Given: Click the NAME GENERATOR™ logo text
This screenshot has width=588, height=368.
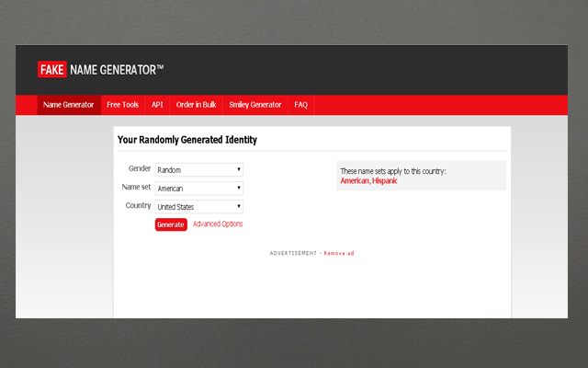Looking at the screenshot, I should click(117, 69).
